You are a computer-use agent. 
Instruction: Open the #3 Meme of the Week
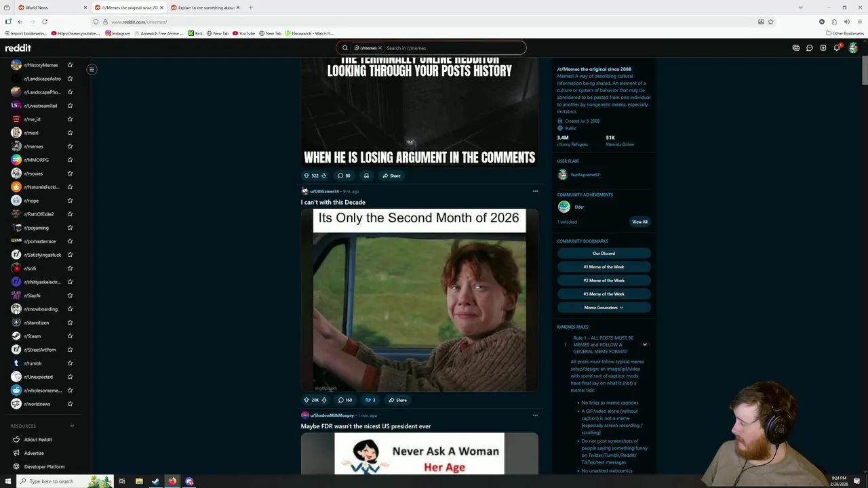[x=604, y=294]
